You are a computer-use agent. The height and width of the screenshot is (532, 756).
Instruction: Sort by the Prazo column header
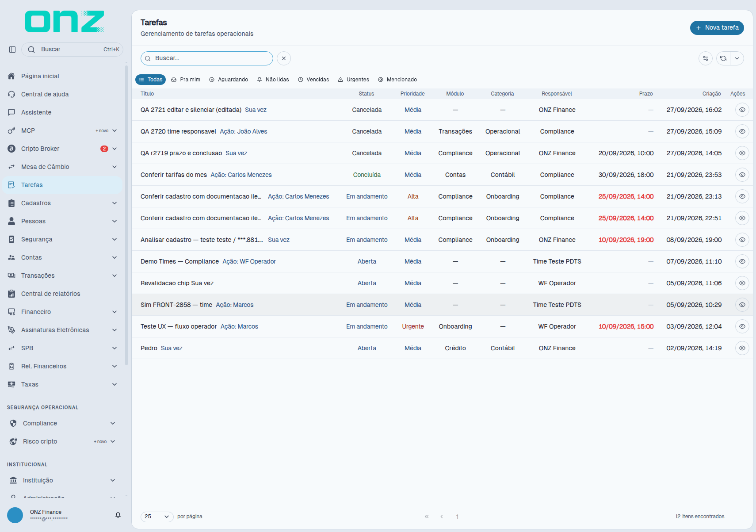[x=645, y=94]
